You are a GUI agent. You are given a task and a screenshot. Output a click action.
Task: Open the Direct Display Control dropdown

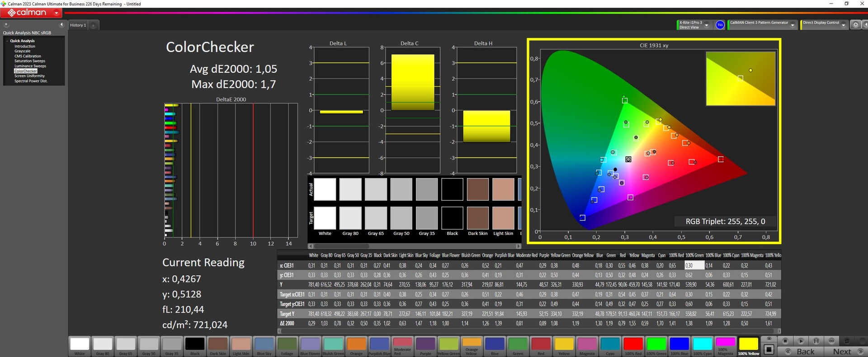point(843,25)
